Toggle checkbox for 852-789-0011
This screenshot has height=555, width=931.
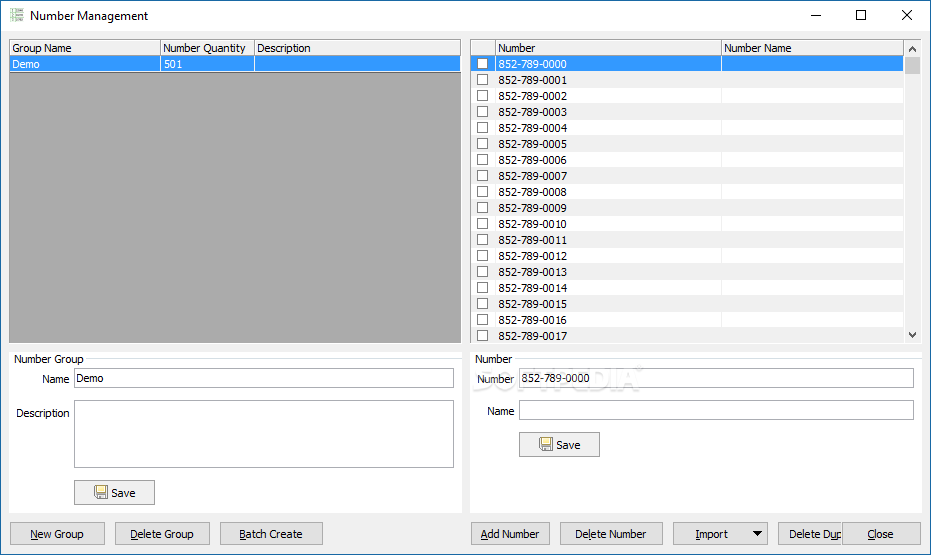[x=483, y=240]
